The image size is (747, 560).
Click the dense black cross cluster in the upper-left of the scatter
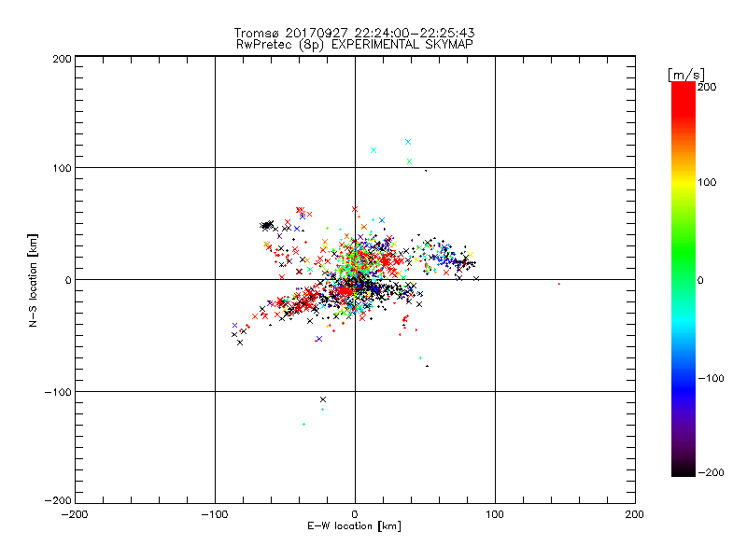tap(267, 225)
